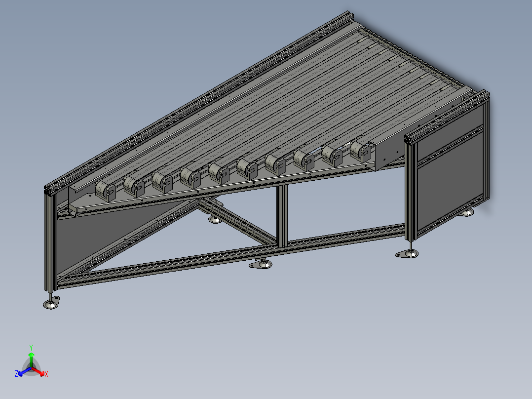Select the long bottom front beam of the frame

click(231, 255)
